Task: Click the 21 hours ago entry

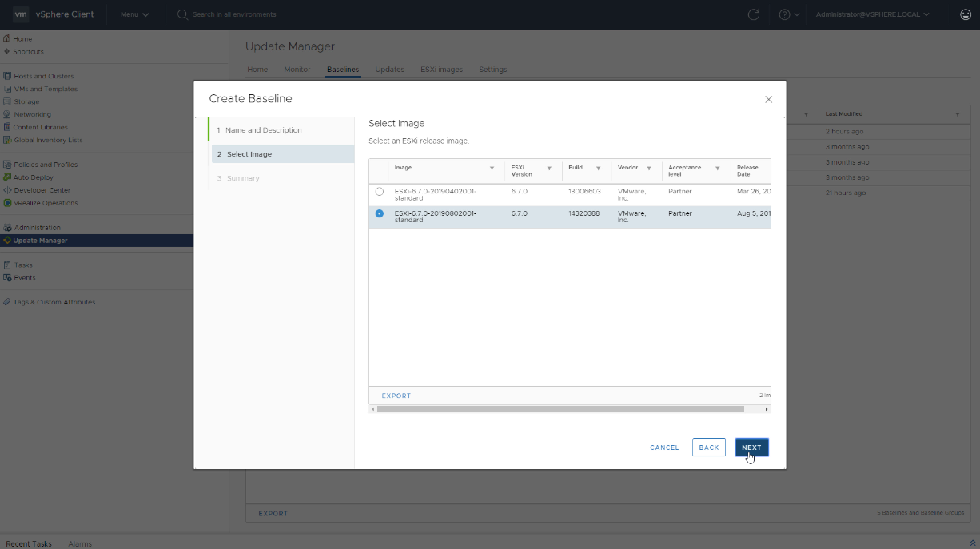Action: coord(846,193)
